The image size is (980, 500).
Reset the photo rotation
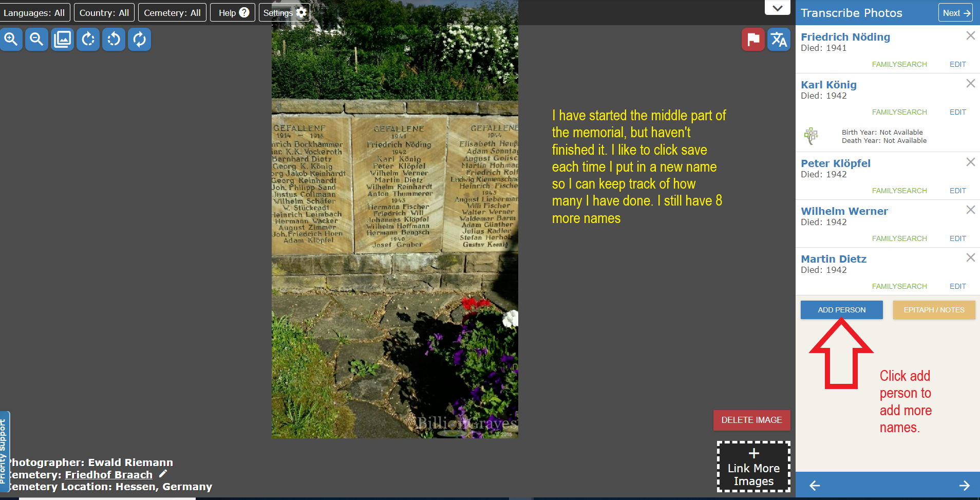point(139,39)
